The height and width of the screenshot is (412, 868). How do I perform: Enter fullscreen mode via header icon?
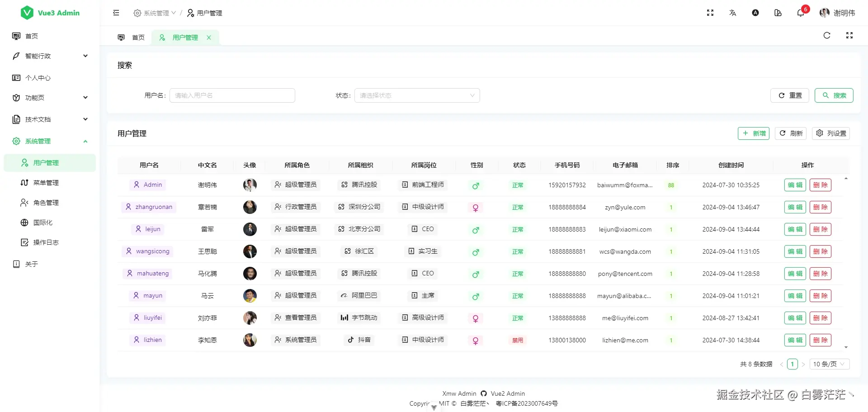point(710,13)
